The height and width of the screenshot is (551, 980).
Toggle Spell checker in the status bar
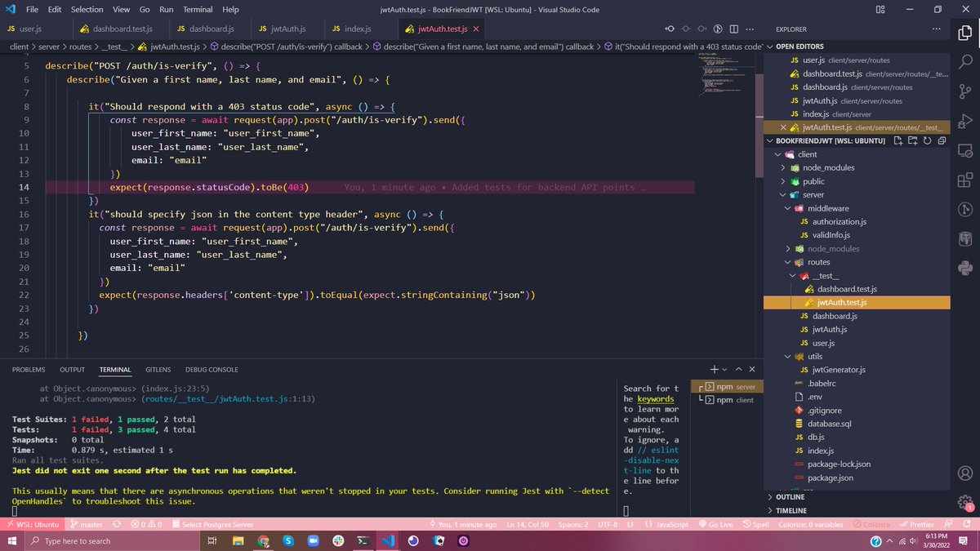tap(756, 524)
